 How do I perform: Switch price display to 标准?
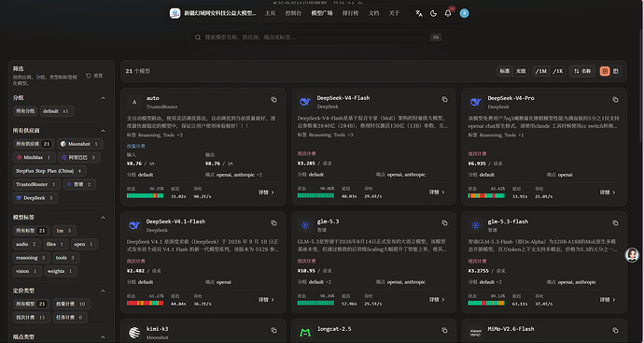click(x=504, y=71)
